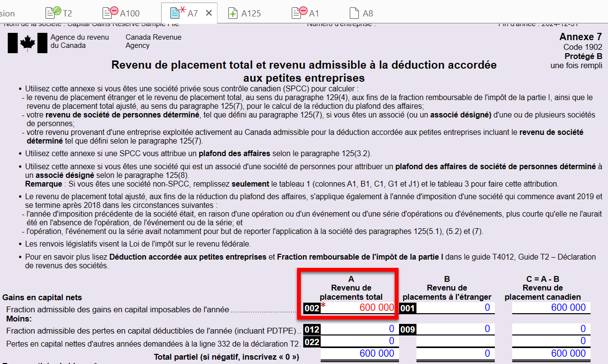Click column C value for line 012 row

(x=551, y=330)
